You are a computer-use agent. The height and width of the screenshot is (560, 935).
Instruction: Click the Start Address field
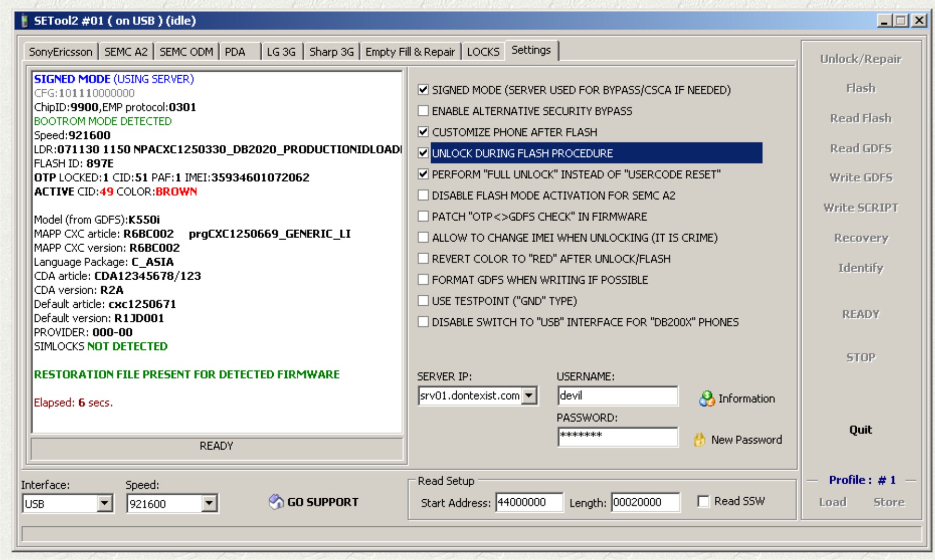click(529, 502)
